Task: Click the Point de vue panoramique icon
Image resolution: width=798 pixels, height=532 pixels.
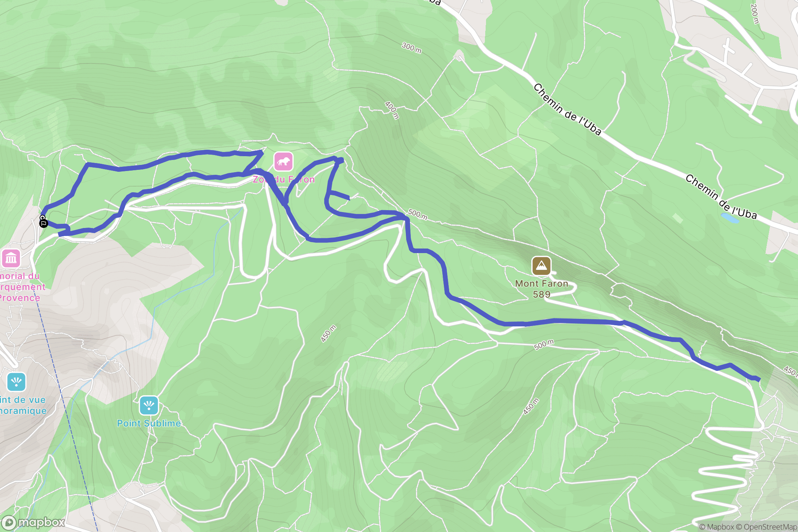Action: [16, 382]
